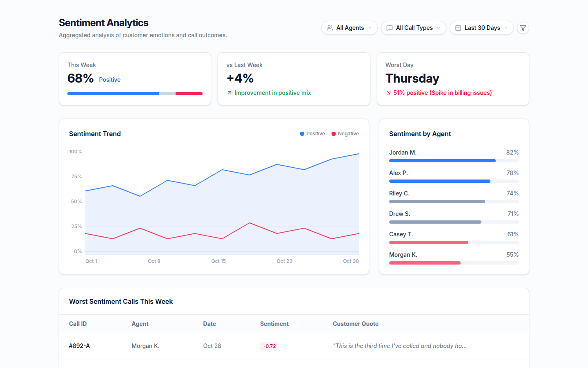Click the Sentiment column header
The image size is (588, 368).
[x=274, y=324]
